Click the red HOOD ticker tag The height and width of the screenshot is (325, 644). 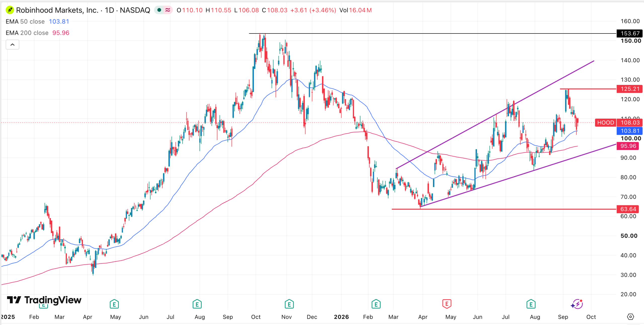point(606,123)
